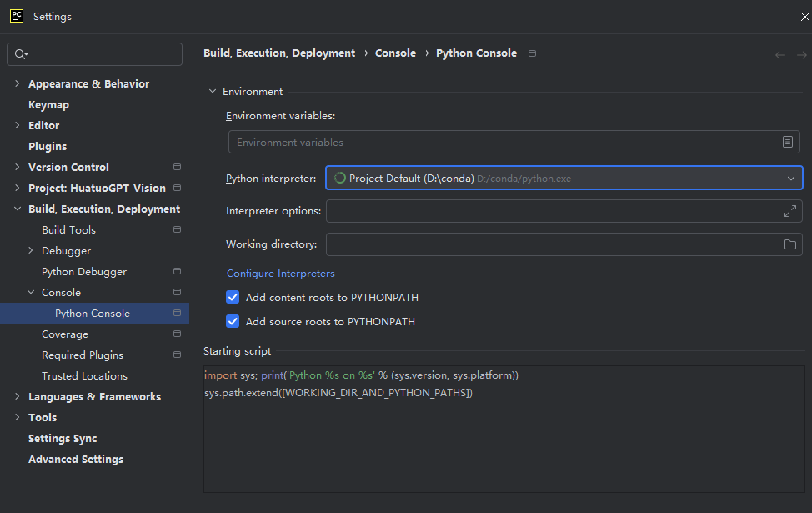Click the 'import sys; print' script line

click(x=361, y=375)
